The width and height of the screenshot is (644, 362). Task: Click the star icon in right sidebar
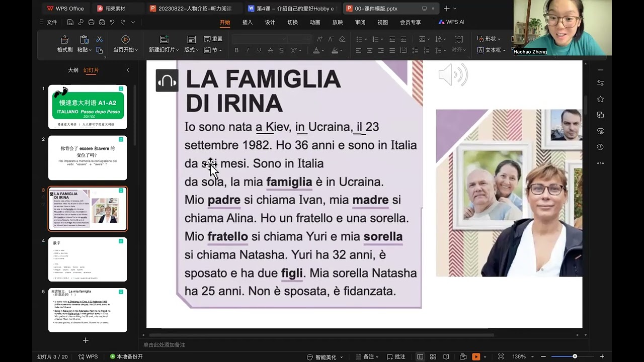(x=600, y=99)
